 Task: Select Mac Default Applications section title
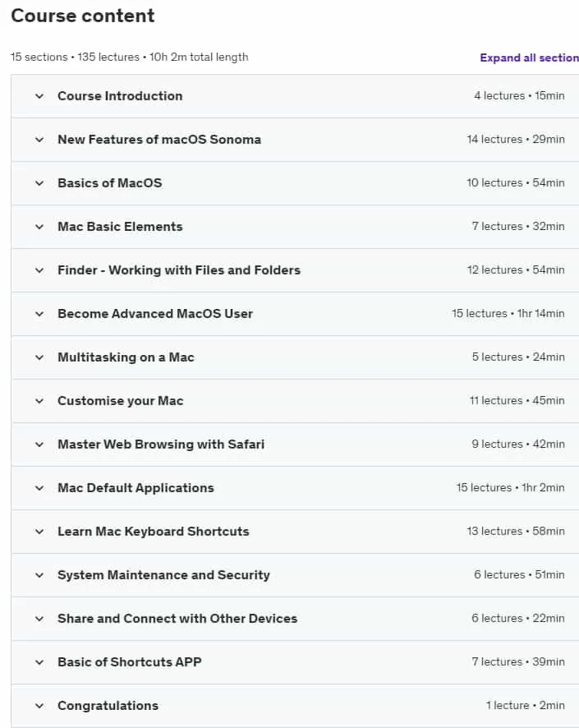click(136, 488)
